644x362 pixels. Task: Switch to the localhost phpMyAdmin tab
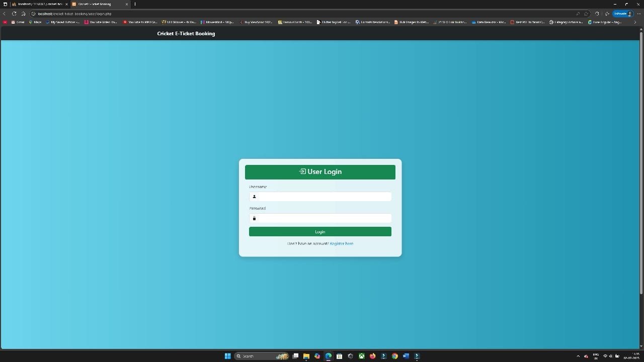(x=40, y=4)
